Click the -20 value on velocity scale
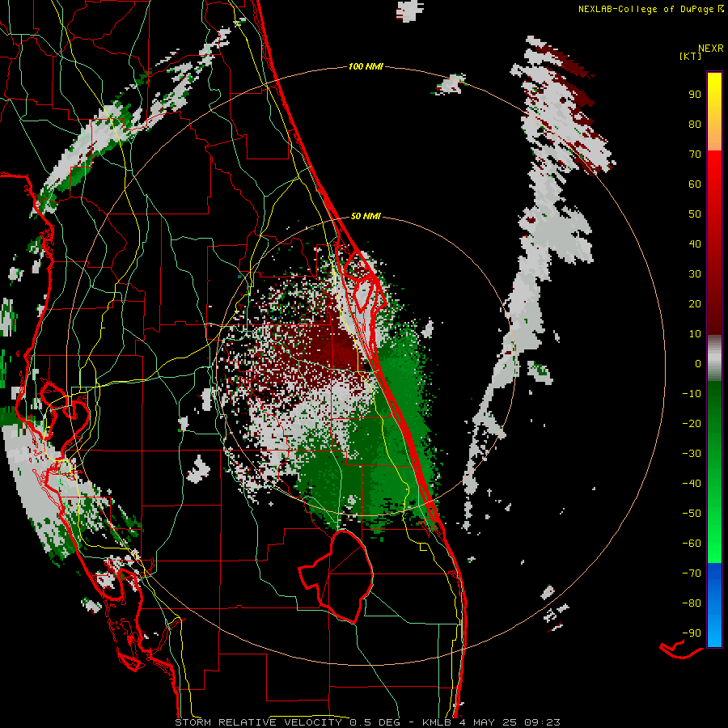Image resolution: width=728 pixels, height=728 pixels. (692, 423)
